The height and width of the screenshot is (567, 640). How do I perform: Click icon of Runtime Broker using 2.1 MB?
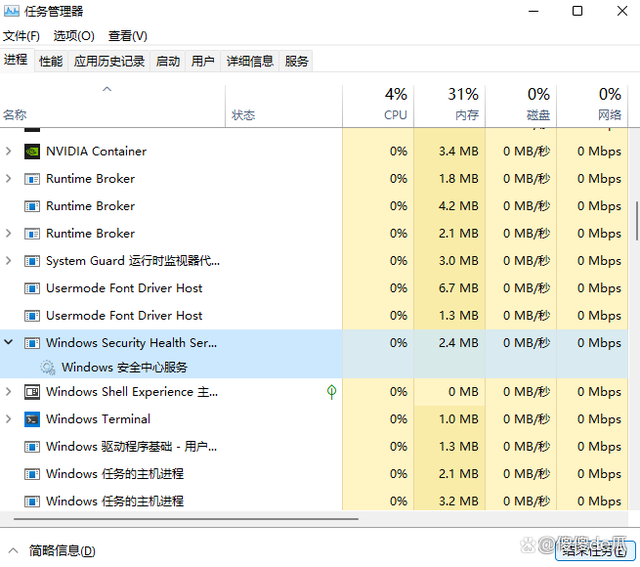tap(32, 233)
